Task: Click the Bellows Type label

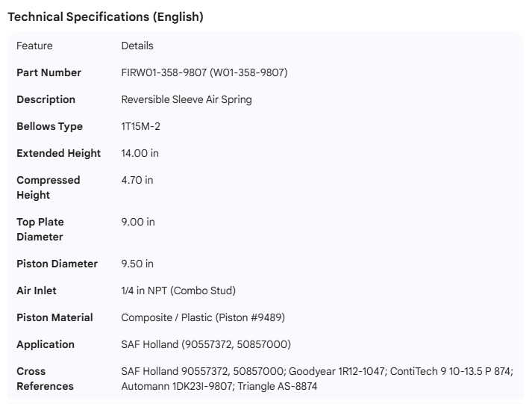Action: (x=49, y=126)
